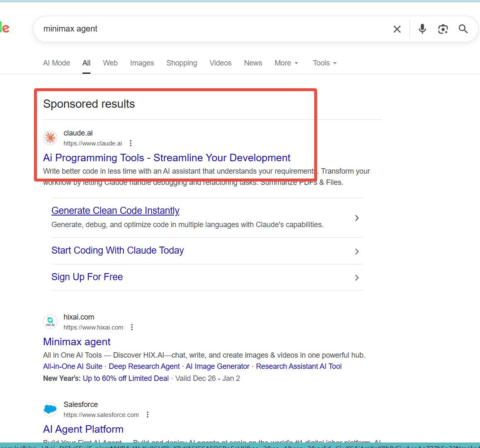Start voice search with the microphone icon
This screenshot has width=480, height=448.
coord(422,29)
